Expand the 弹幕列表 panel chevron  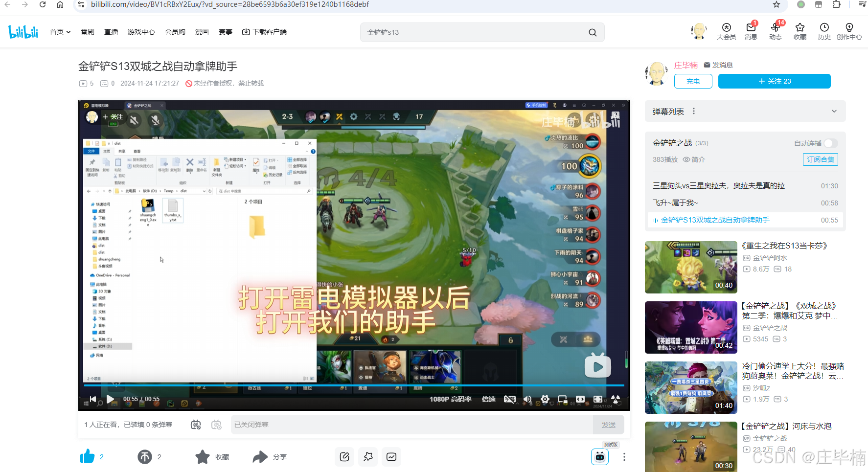point(834,112)
